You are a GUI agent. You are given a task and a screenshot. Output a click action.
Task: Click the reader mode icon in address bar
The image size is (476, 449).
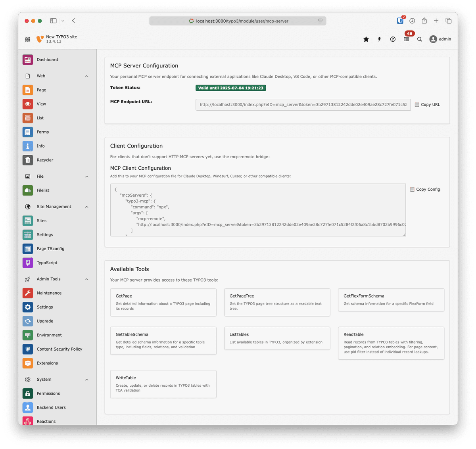point(320,21)
